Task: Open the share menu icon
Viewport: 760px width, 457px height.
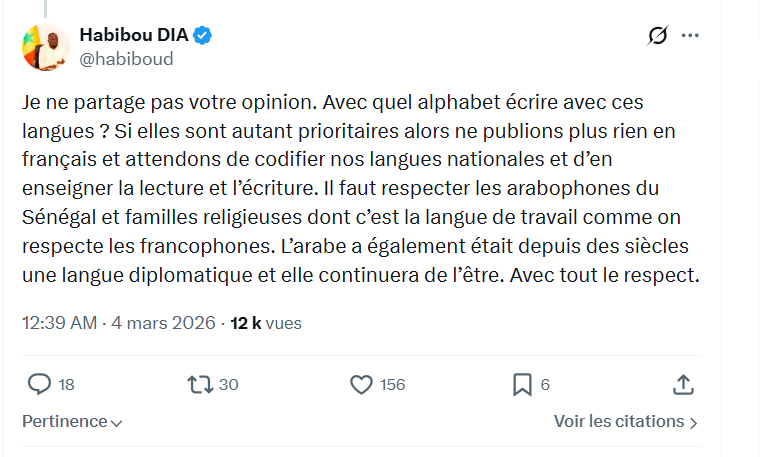Action: click(684, 384)
